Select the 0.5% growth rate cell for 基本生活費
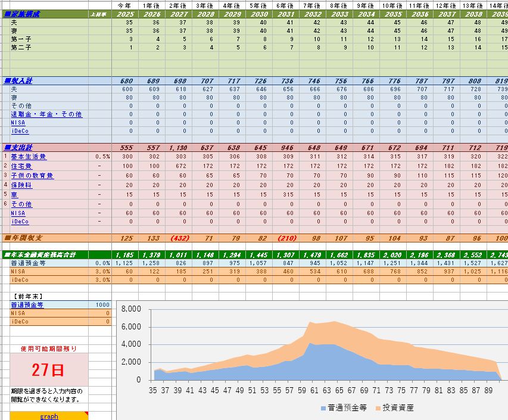Viewport: 508px width, 420px height. (102, 157)
